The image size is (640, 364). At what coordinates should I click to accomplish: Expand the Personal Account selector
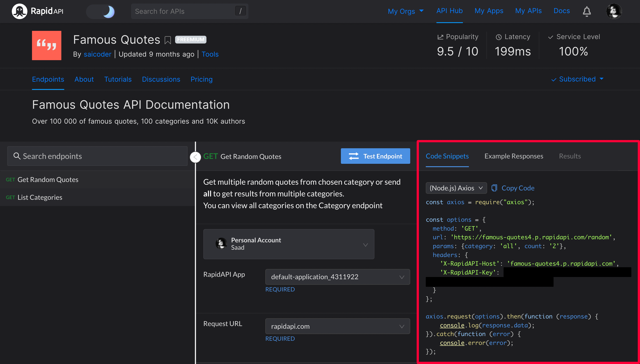(x=289, y=244)
